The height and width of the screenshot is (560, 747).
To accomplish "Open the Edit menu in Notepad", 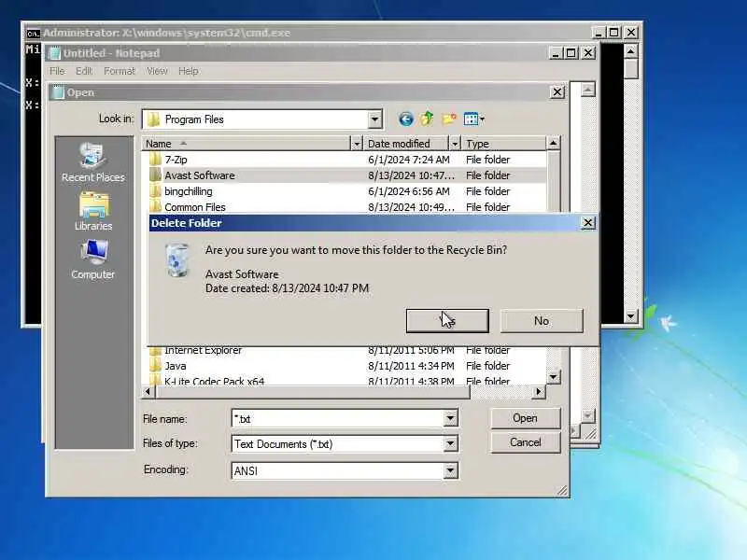I will point(84,71).
